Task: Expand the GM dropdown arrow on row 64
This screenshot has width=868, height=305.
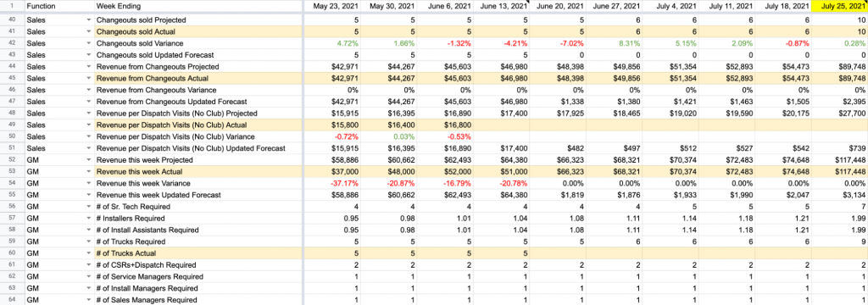Action: tap(88, 299)
